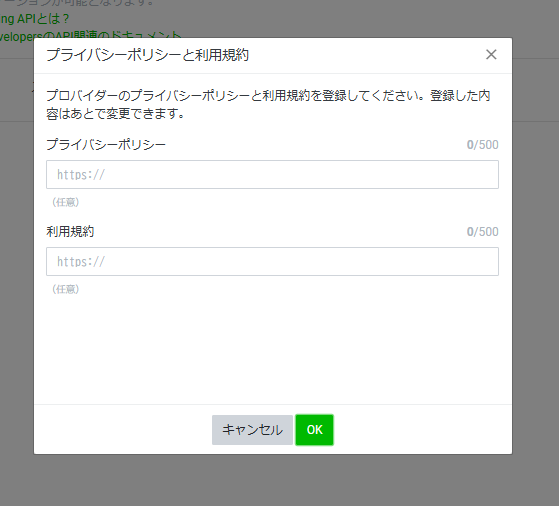Image resolution: width=559 pixels, height=506 pixels.
Task: Focus the 利用規約 URL input field
Action: [x=272, y=261]
